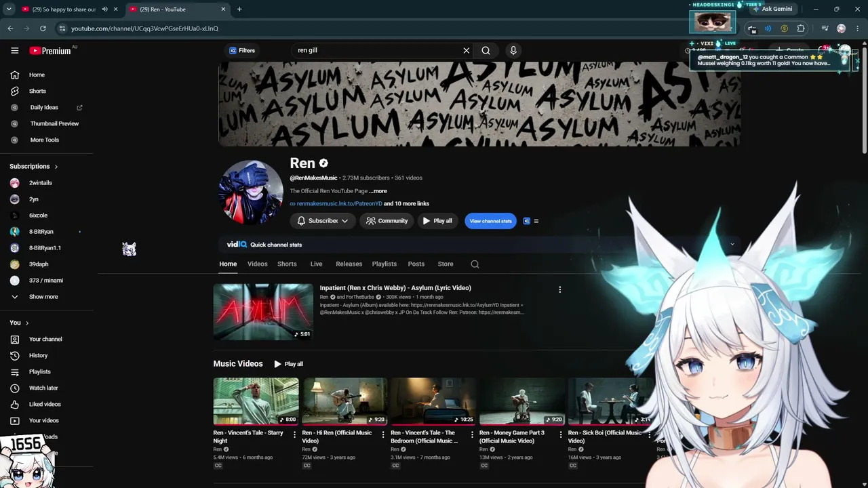
Task: Mute audio on the 'So happy to share' tab
Action: [104, 9]
